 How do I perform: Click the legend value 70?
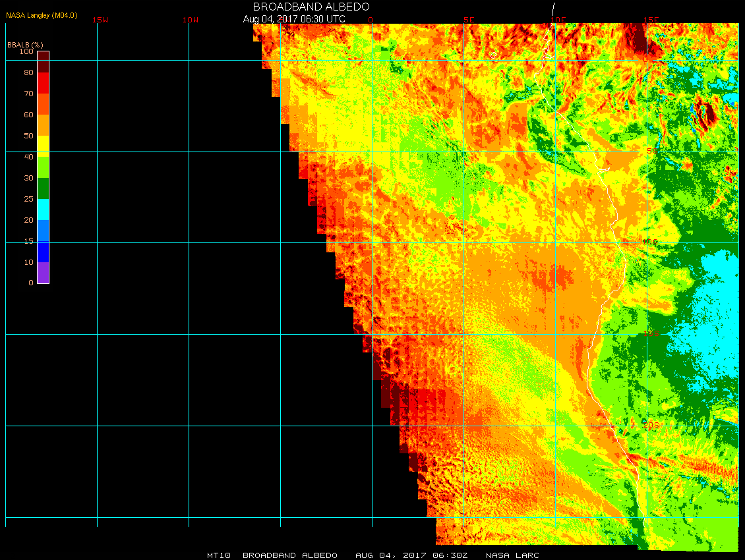tap(28, 94)
